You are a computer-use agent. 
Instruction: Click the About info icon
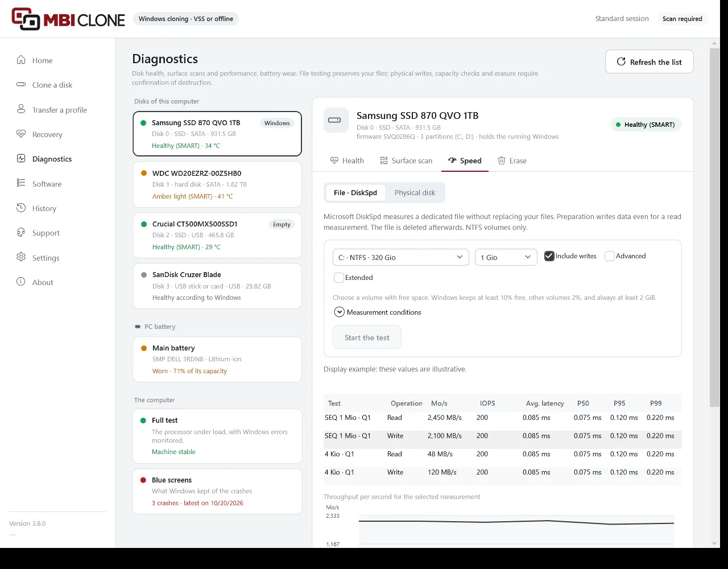pos(21,282)
